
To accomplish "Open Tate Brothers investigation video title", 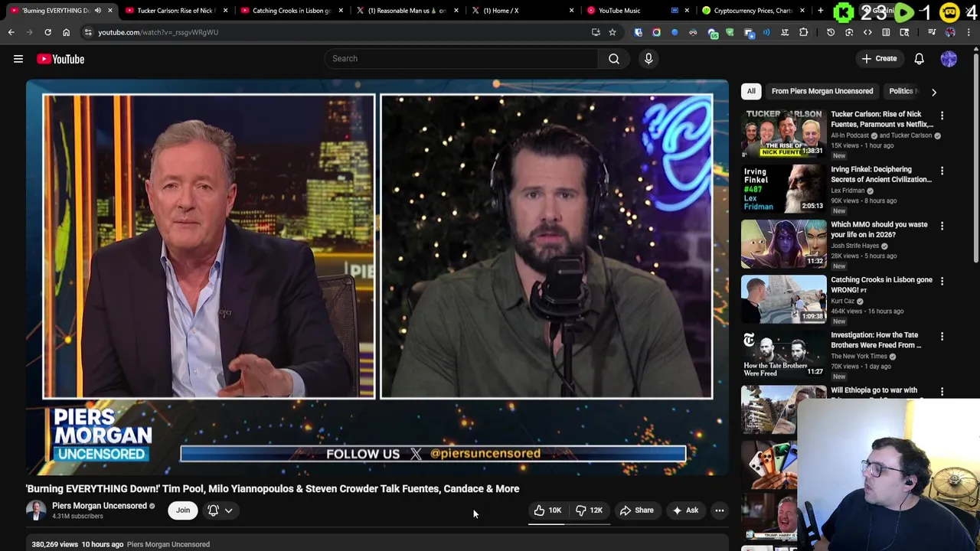I will 876,340.
